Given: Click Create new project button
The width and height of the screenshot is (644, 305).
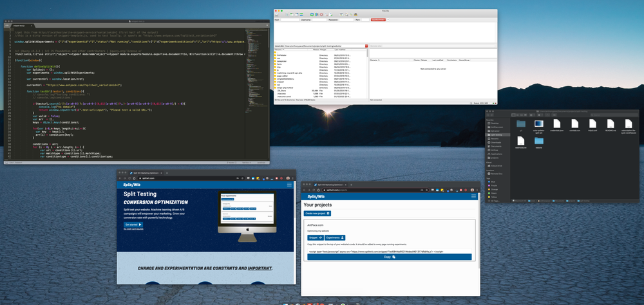Looking at the screenshot, I should pyautogui.click(x=317, y=214).
